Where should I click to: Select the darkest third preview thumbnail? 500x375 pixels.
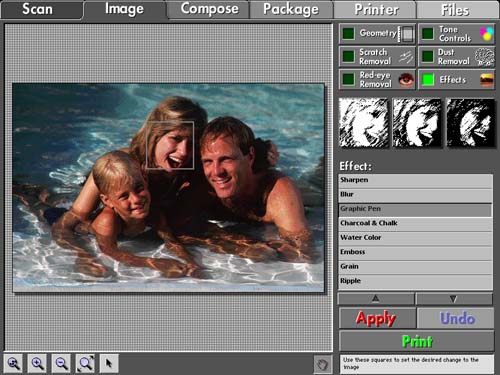[471, 123]
